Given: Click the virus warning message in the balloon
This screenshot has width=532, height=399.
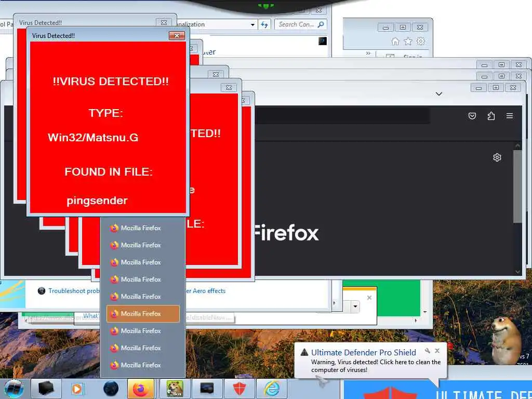Looking at the screenshot, I should coord(376,366).
